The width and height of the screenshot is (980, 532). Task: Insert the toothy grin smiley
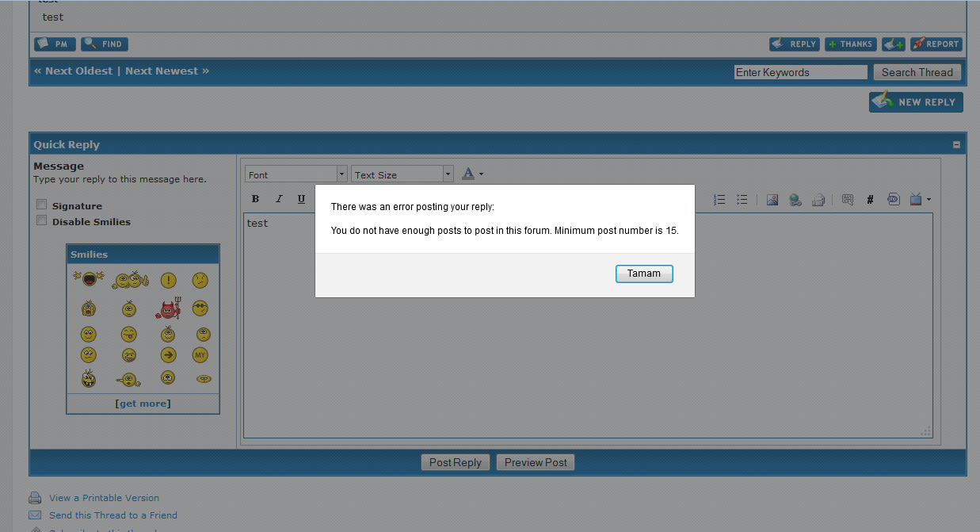tap(129, 355)
